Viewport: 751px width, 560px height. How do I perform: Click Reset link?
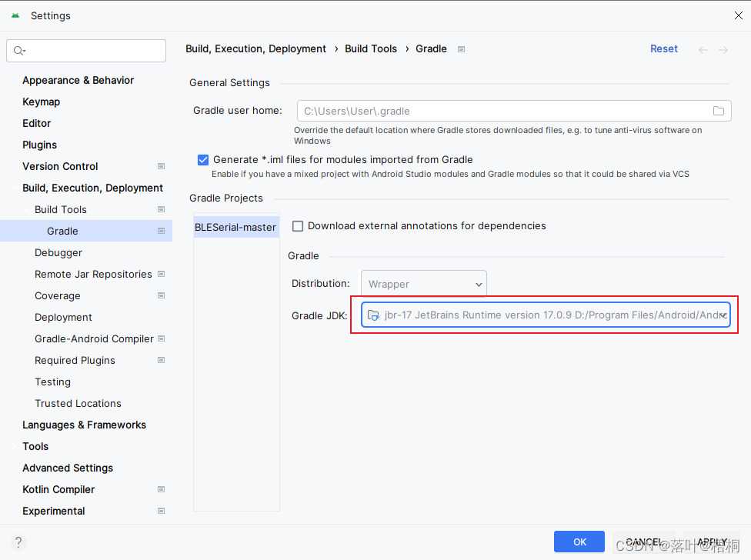[664, 48]
